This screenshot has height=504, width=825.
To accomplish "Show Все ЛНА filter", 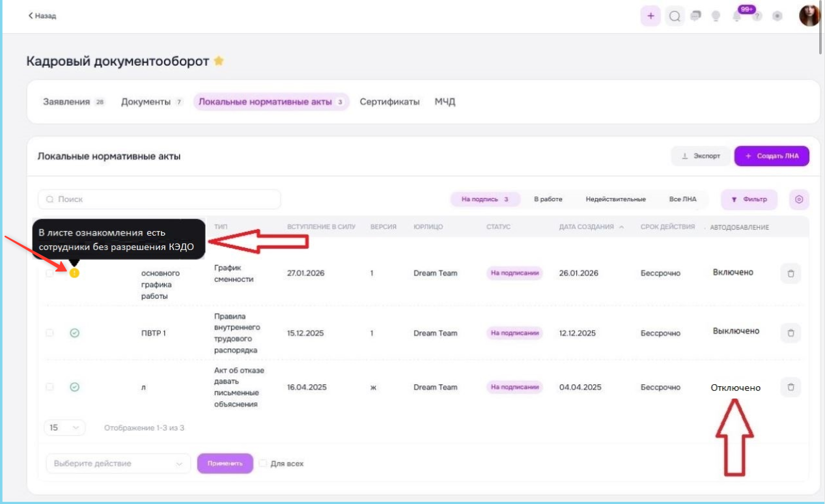I will point(682,199).
